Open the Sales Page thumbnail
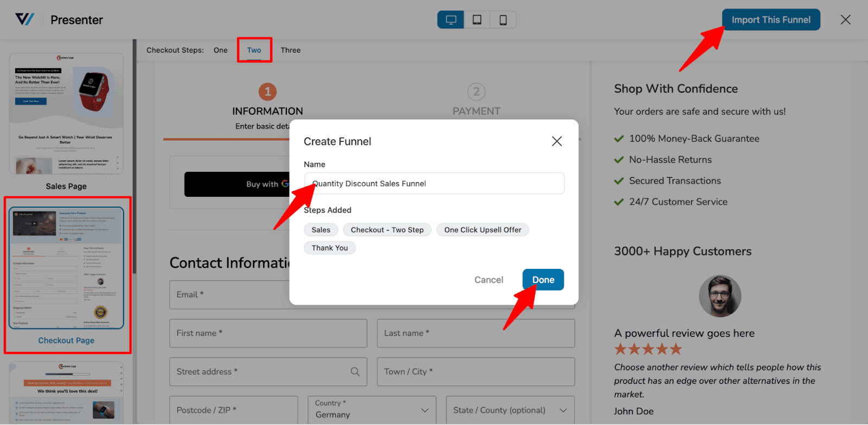This screenshot has width=868, height=425. tap(66, 114)
